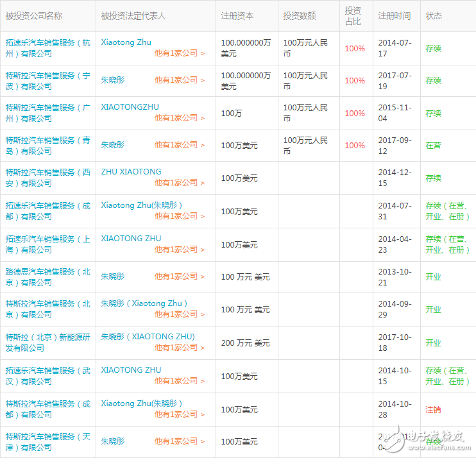
Task: Expand 他有1家公司 in the 青岛 row
Action: point(180,145)
